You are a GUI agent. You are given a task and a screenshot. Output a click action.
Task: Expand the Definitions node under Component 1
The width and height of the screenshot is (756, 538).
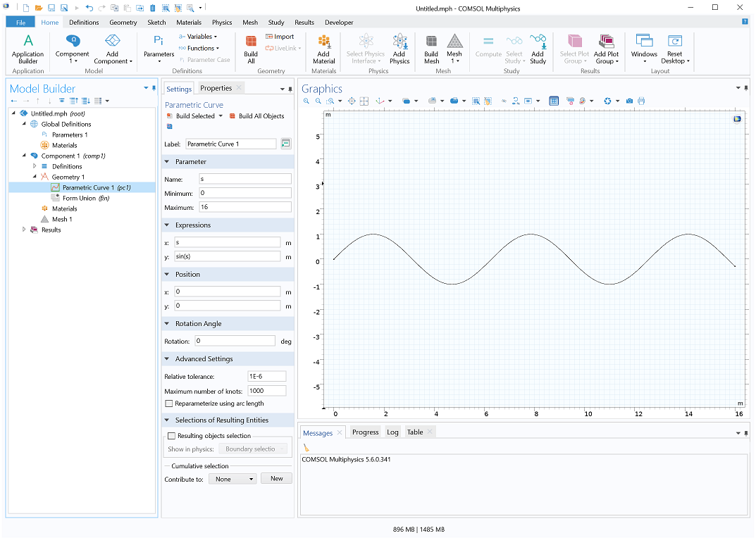(35, 166)
